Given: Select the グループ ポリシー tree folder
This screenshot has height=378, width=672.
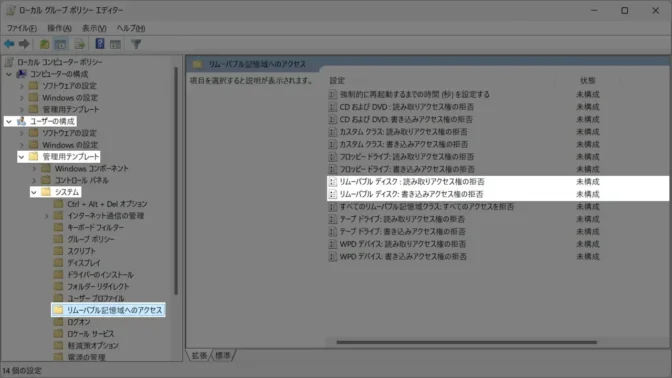Looking at the screenshot, I should point(91,239).
